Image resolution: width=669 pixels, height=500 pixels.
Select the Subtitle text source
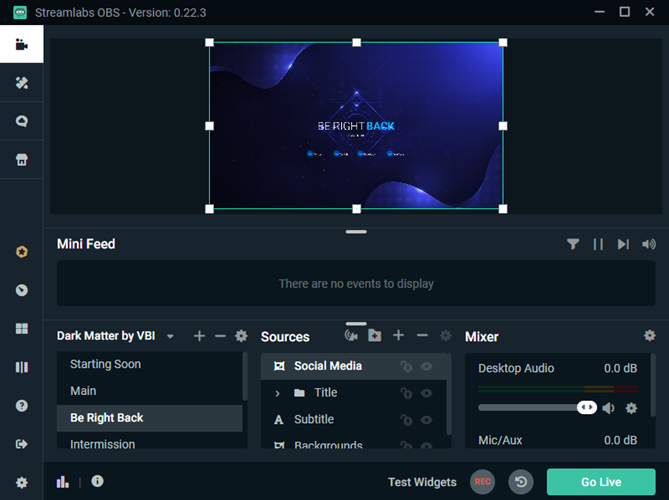click(354, 420)
